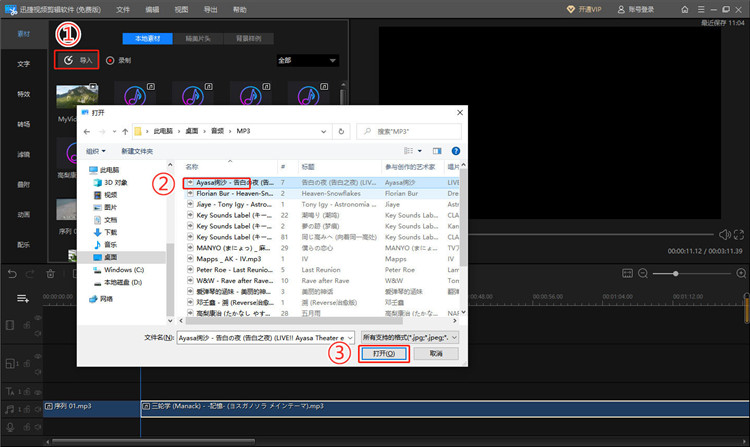The image size is (750, 447).
Task: Click the preview volume speaker icon
Action: (724, 234)
